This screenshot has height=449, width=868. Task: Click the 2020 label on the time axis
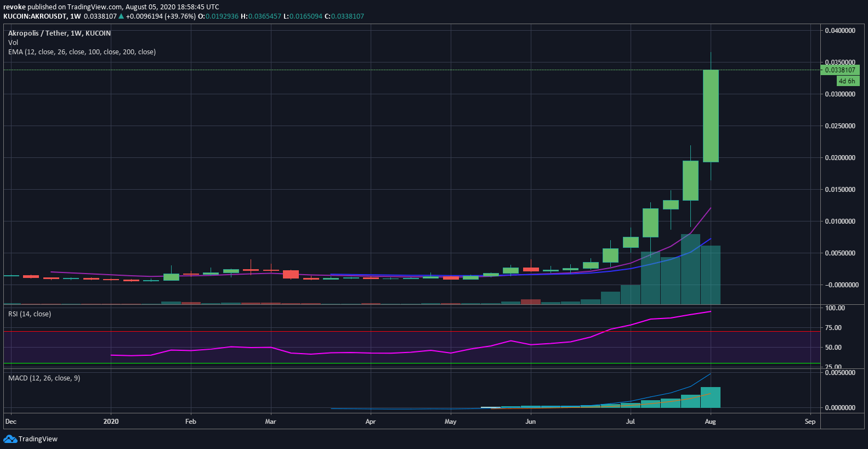click(111, 422)
